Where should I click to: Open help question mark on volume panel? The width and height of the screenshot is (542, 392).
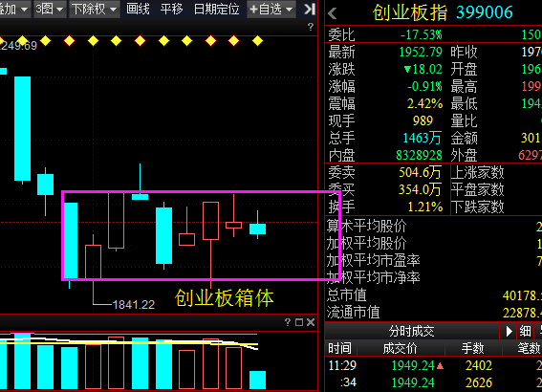pyautogui.click(x=288, y=322)
